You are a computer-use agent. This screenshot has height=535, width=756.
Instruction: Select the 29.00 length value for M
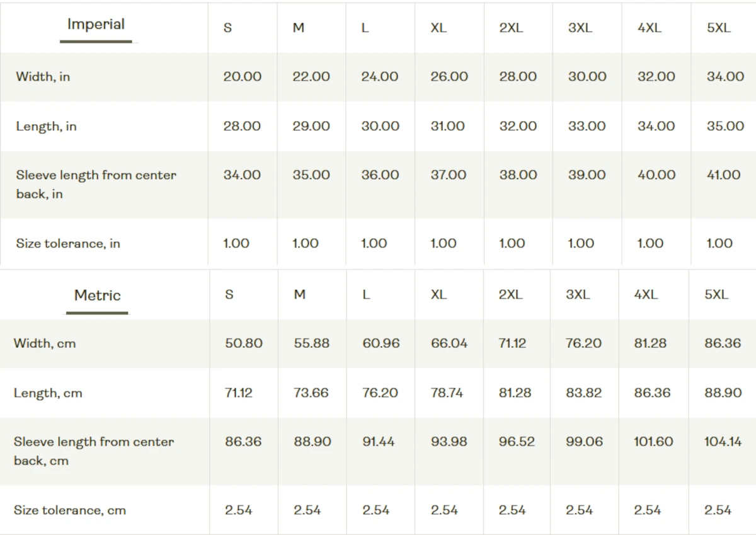coord(311,127)
